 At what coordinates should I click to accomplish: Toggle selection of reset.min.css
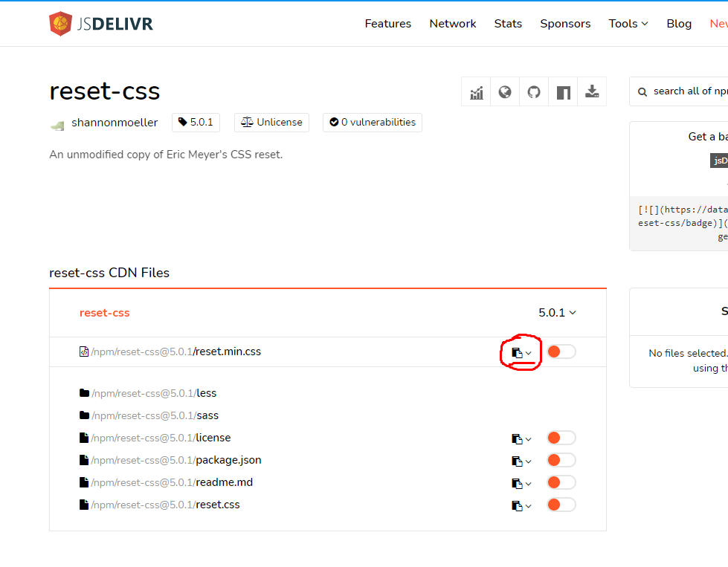point(561,351)
